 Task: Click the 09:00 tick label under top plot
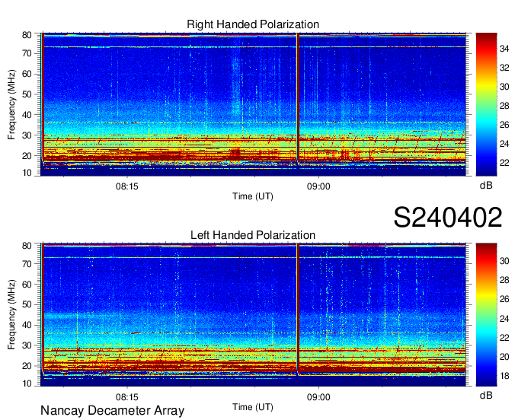318,186
